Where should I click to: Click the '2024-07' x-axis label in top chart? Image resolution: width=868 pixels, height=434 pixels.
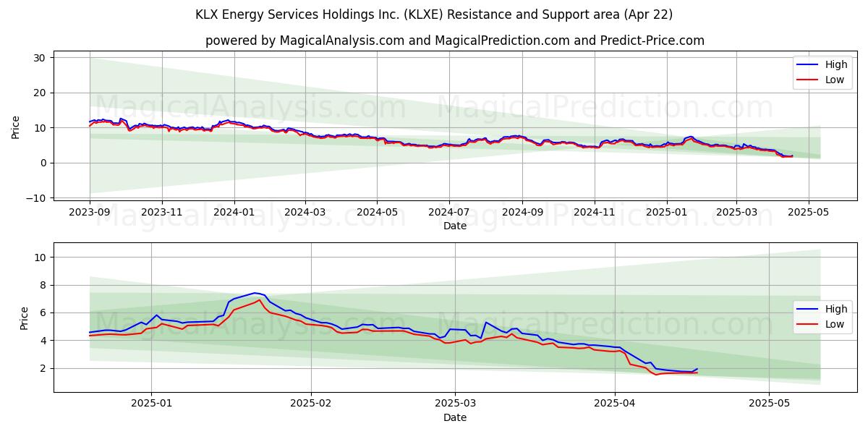[448, 213]
